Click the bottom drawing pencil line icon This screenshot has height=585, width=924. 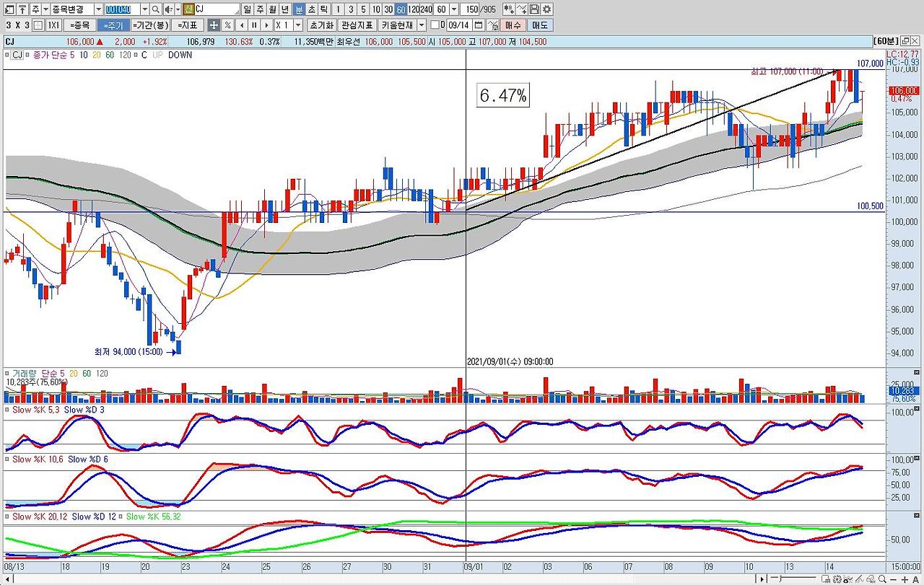click(x=859, y=579)
